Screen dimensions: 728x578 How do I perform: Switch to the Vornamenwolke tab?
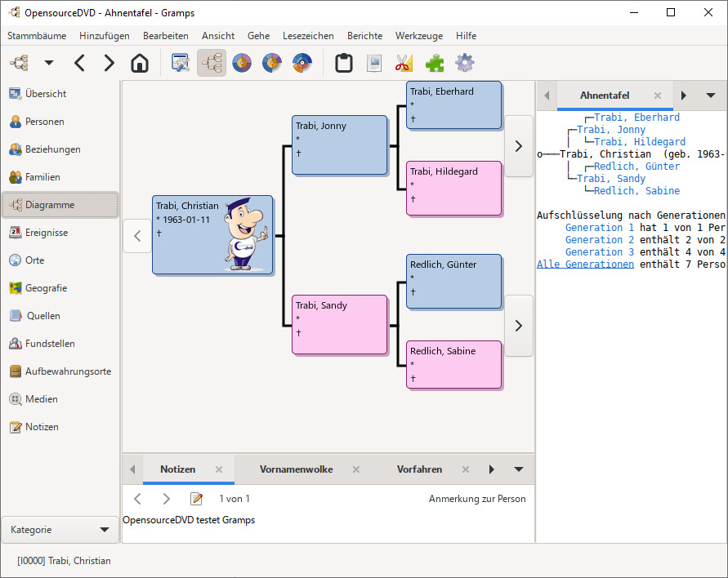click(x=296, y=469)
